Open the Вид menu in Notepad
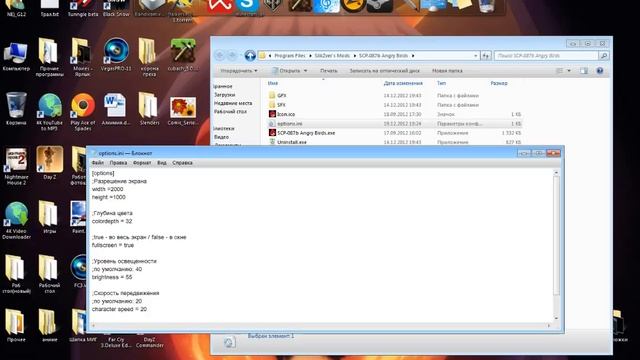This screenshot has height=360, width=640. 162,162
